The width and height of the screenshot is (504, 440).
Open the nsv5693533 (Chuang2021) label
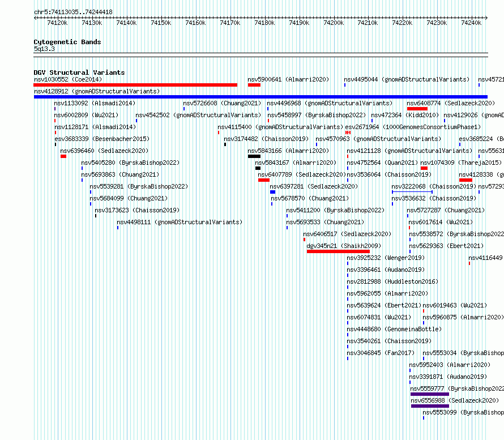tap(325, 222)
